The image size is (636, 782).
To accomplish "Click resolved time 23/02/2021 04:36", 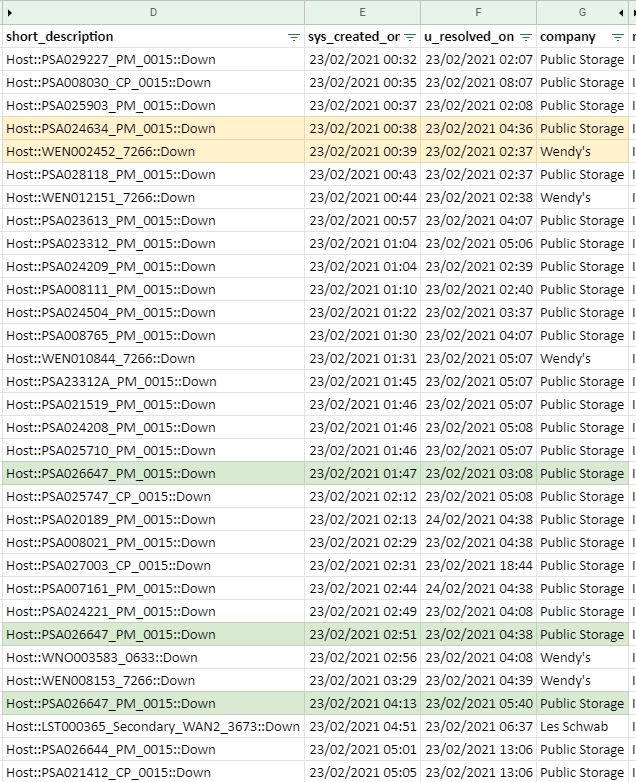I will [479, 128].
